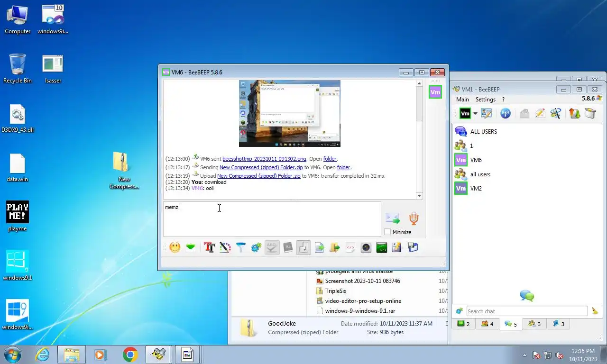This screenshot has height=364, width=607.
Task: Open Google Chrome from the taskbar
Action: (130, 355)
